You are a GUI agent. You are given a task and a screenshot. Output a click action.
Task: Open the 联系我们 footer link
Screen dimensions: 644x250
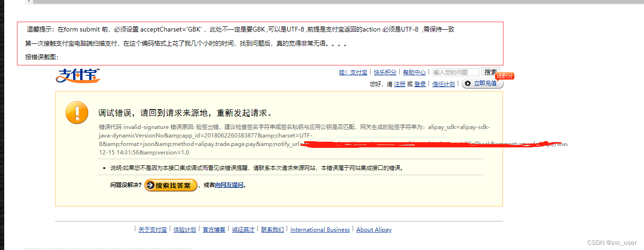click(x=272, y=230)
